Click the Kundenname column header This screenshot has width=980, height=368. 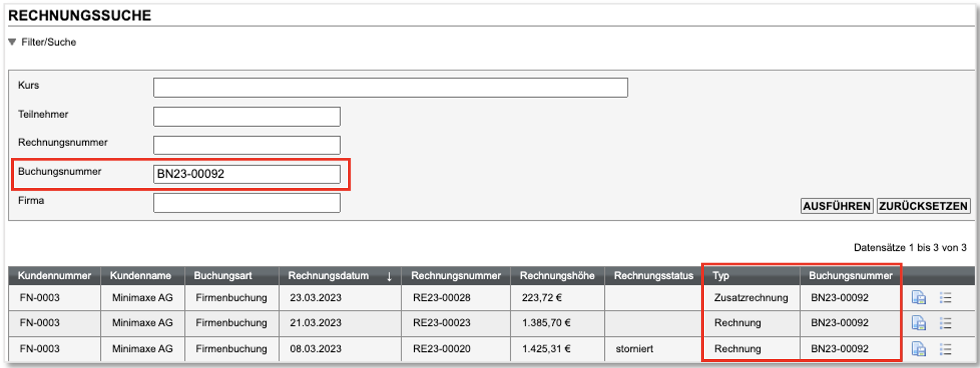point(140,275)
